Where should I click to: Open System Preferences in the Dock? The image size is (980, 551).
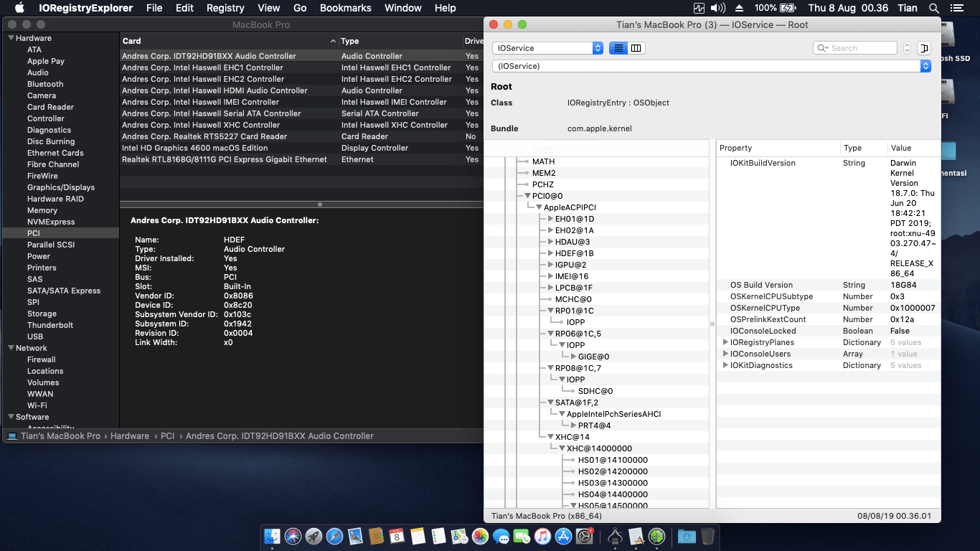tap(584, 536)
